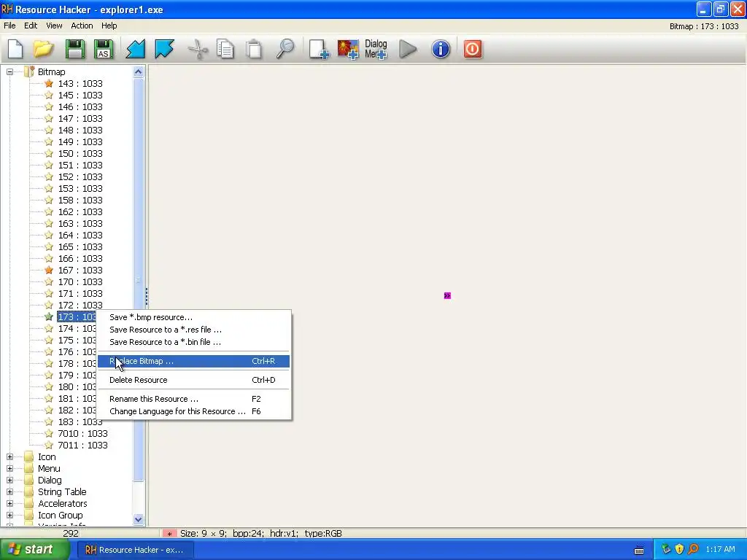
Task: Open the blue info about icon
Action: point(441,49)
